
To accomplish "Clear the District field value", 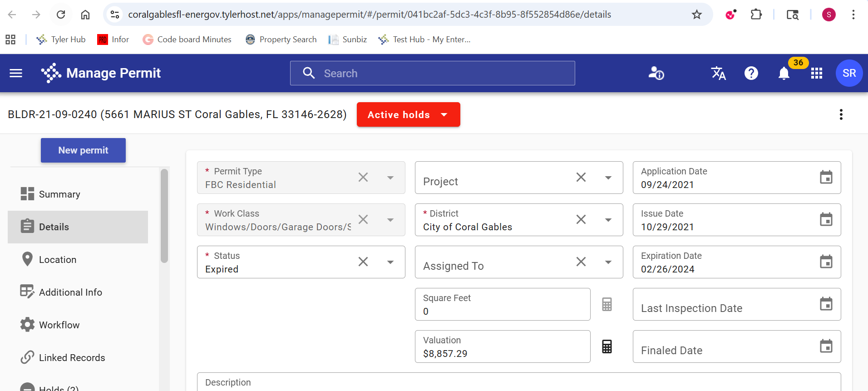I will (581, 219).
